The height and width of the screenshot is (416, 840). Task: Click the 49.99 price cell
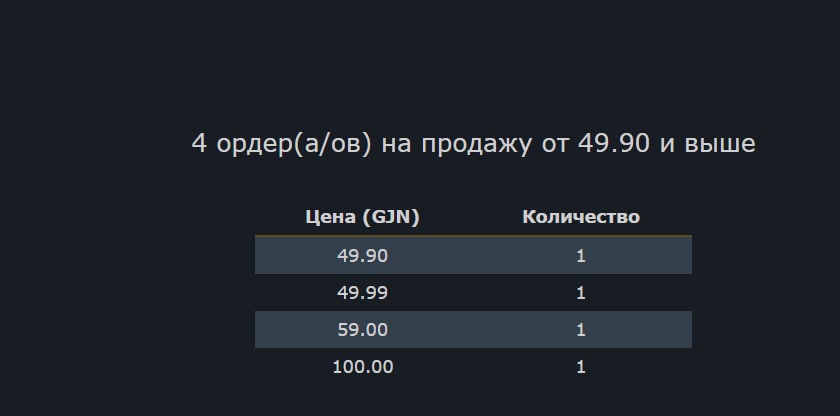(362, 293)
